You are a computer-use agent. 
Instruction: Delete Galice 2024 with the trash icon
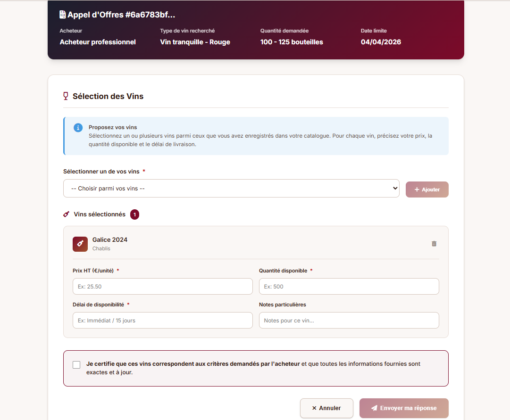click(434, 244)
